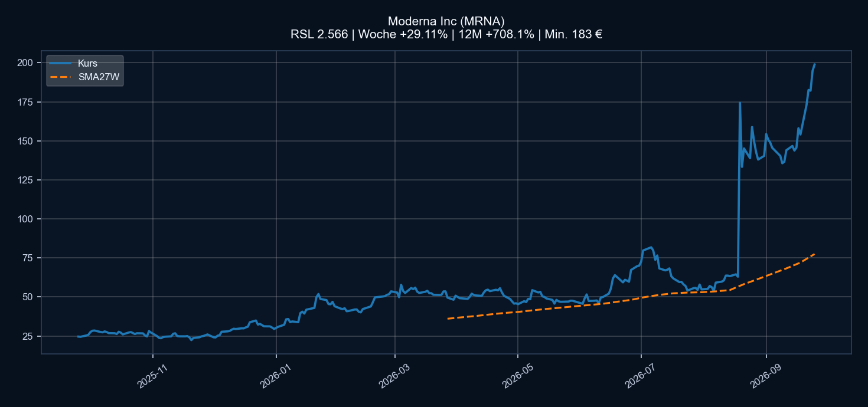Click the blue Kurs legend line sample
This screenshot has width=868, height=407.
61,63
